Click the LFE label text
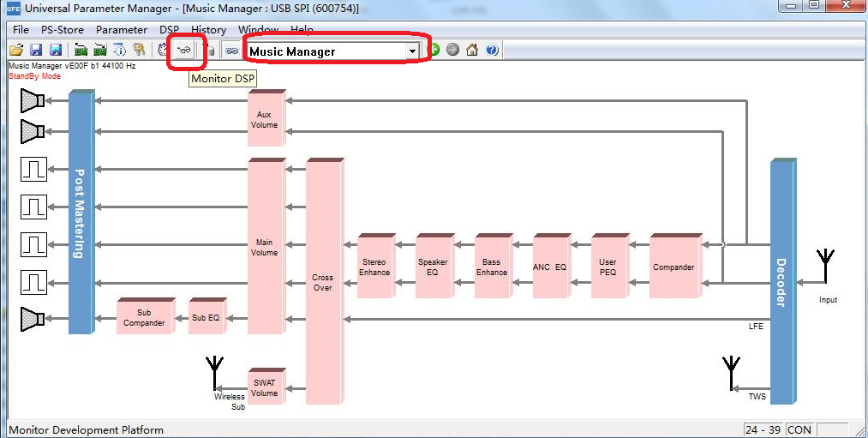868x438 pixels. pos(756,327)
